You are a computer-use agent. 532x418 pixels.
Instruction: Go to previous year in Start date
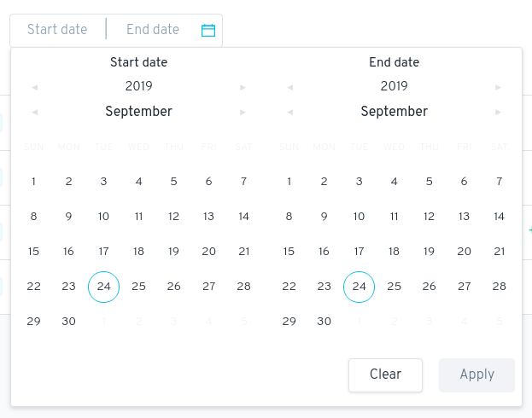34,87
